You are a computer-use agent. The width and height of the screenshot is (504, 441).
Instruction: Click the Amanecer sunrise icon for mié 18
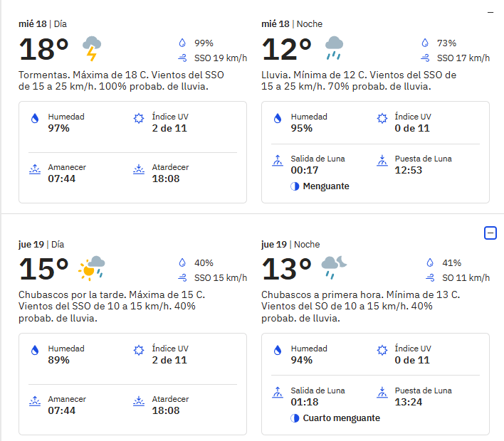pos(35,169)
